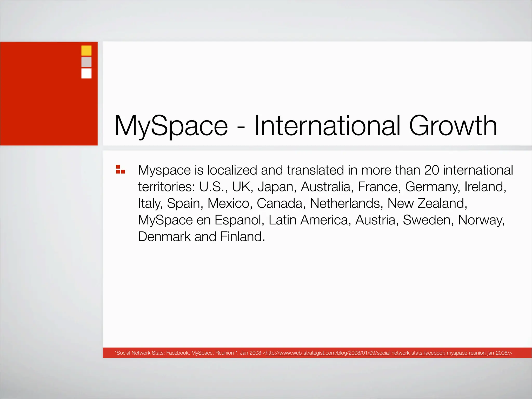Click 'Netherlands' in the territories list
This screenshot has width=532, height=399.
tap(346, 203)
